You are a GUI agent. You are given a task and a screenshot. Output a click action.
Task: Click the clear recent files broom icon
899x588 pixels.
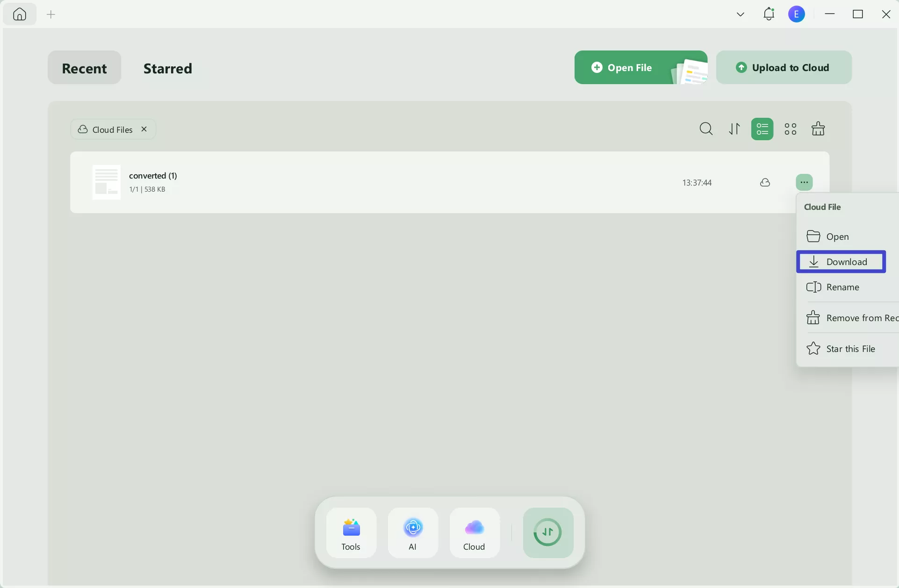(818, 129)
